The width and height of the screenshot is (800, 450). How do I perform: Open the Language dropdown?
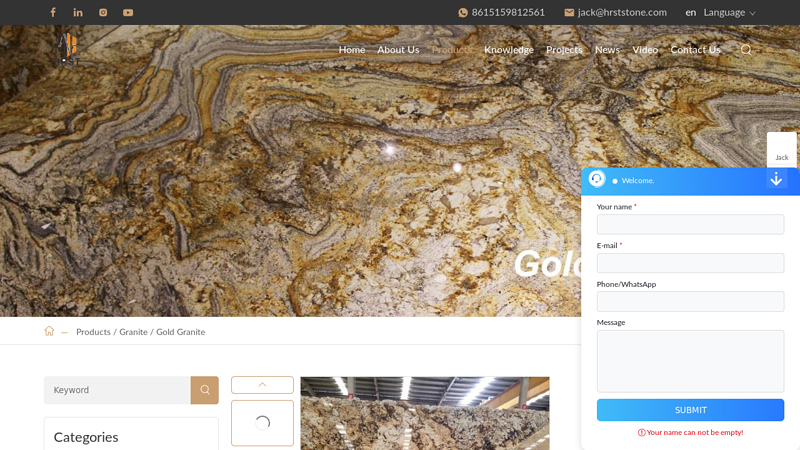tap(729, 12)
